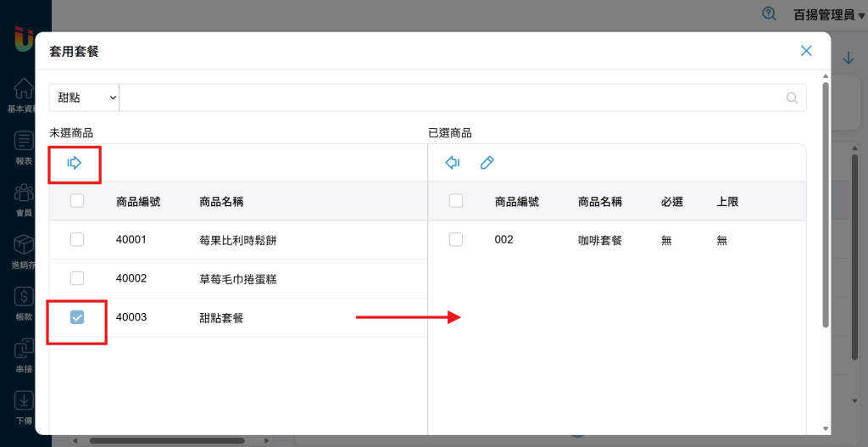Select the 咖啡套餐 002 checkbox

456,240
